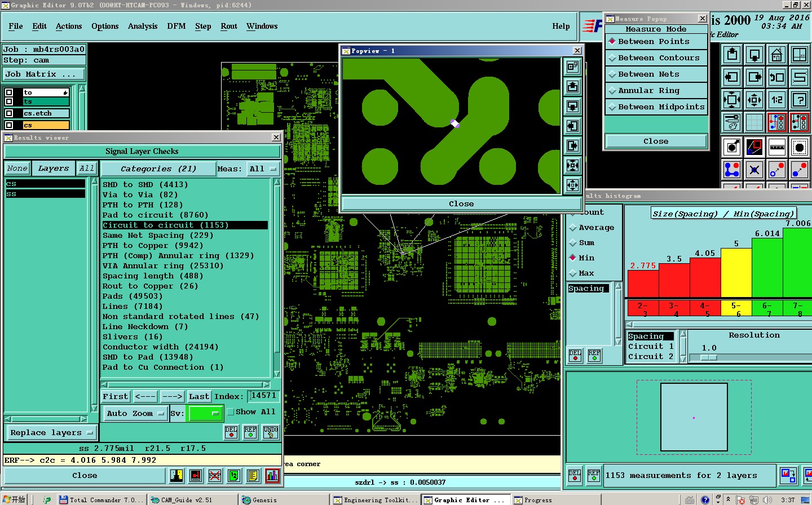Click the home view house icon

tap(777, 55)
